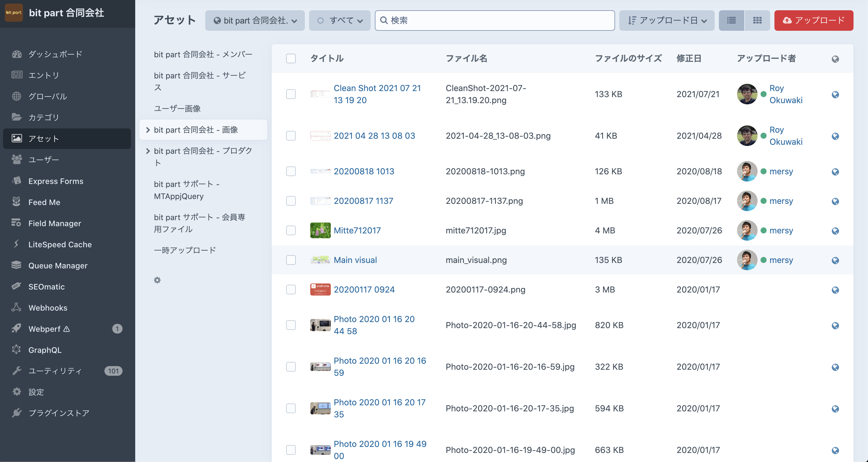
Task: Open the エントリ menu item
Action: pos(44,75)
